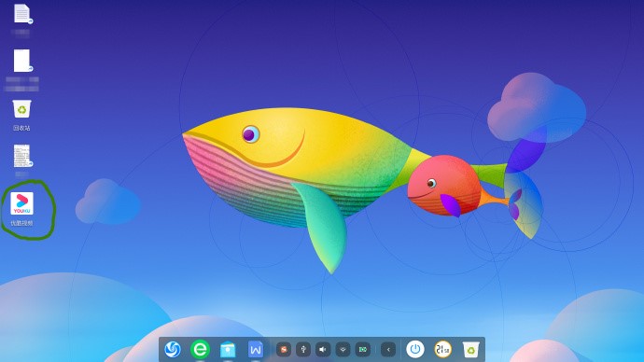Click the speaker volume tray icon

click(323, 350)
